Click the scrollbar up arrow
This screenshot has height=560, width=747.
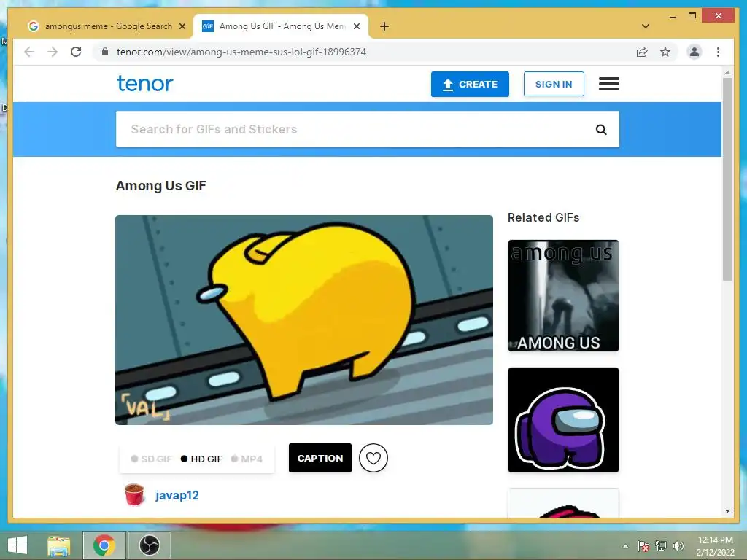click(727, 72)
